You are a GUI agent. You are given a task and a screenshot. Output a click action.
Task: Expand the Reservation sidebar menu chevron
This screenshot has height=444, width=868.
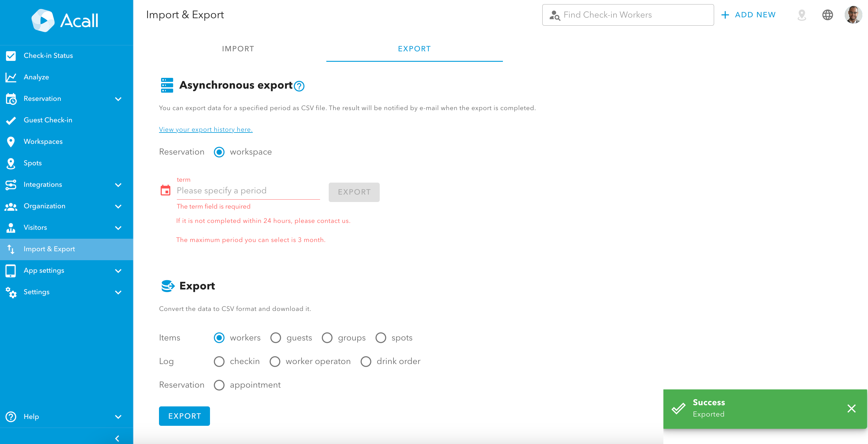click(118, 99)
